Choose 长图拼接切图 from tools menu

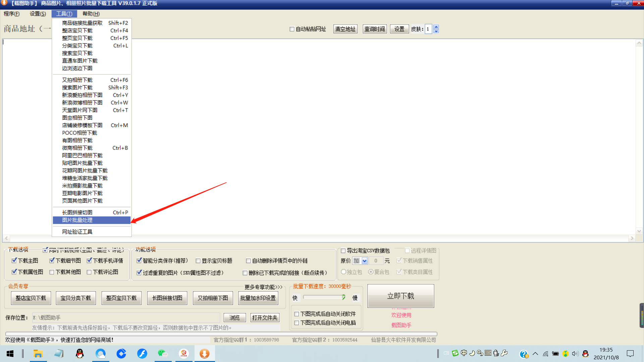point(92,213)
